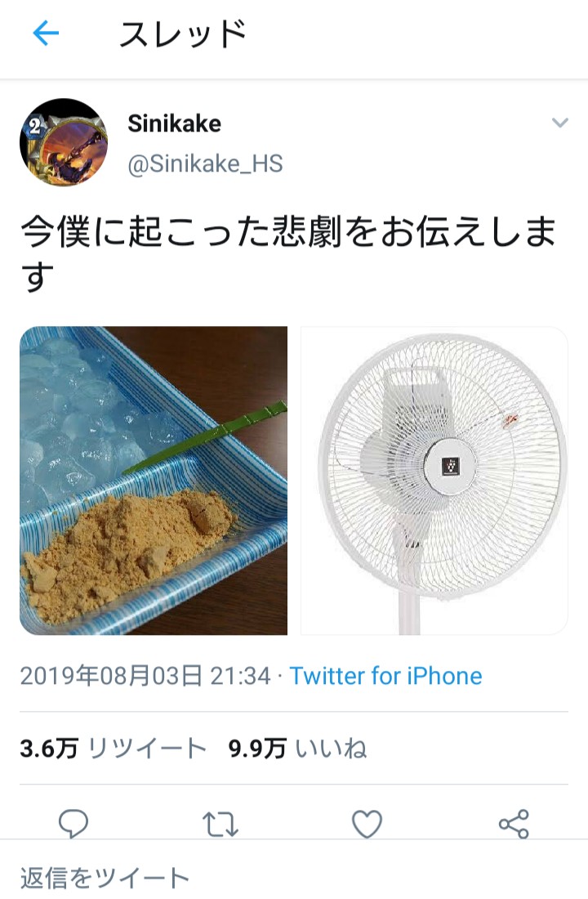The width and height of the screenshot is (588, 899).
Task: Tap the 2019年08月03日 date
Action: 111,675
